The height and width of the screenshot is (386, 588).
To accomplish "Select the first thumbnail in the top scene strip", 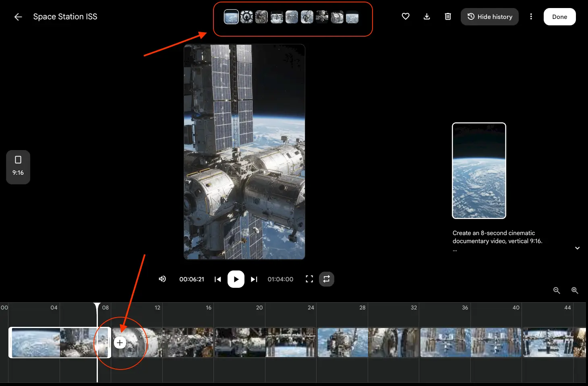I will pos(231,17).
